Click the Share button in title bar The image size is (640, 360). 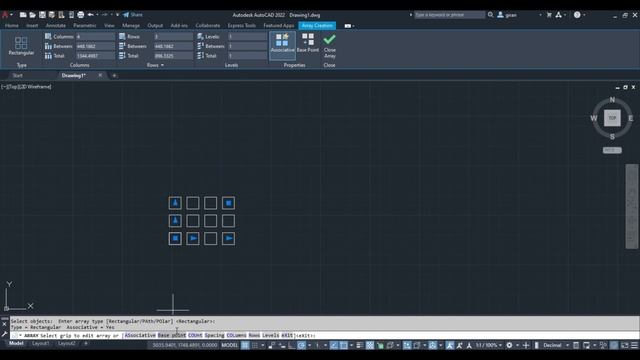133,15
